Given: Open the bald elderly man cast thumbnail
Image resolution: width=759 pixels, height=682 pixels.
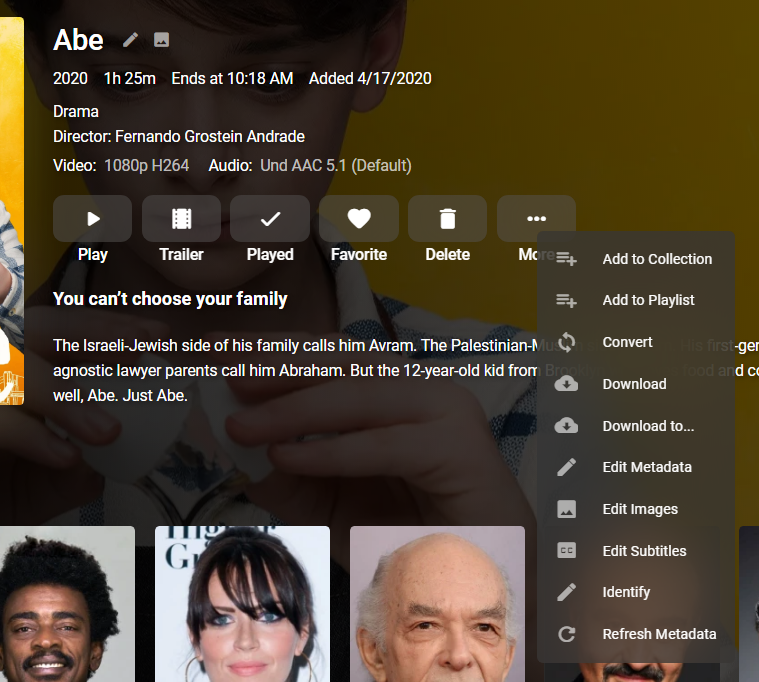Looking at the screenshot, I should pos(438,604).
